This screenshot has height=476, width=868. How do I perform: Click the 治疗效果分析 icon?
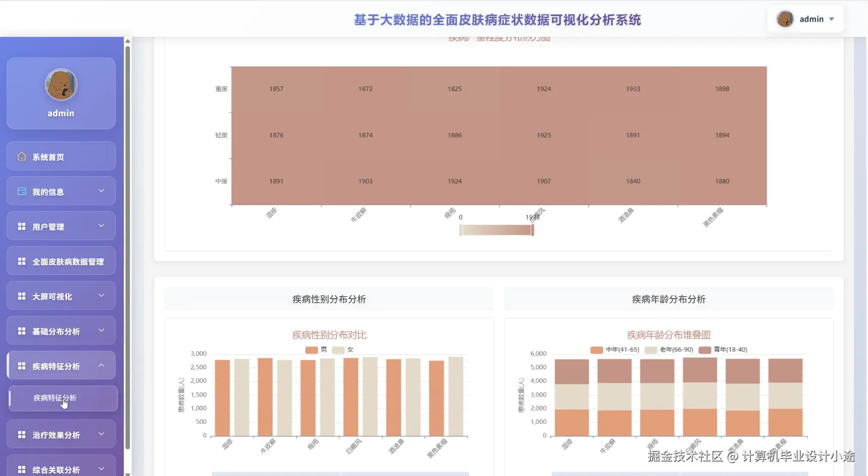(x=21, y=434)
